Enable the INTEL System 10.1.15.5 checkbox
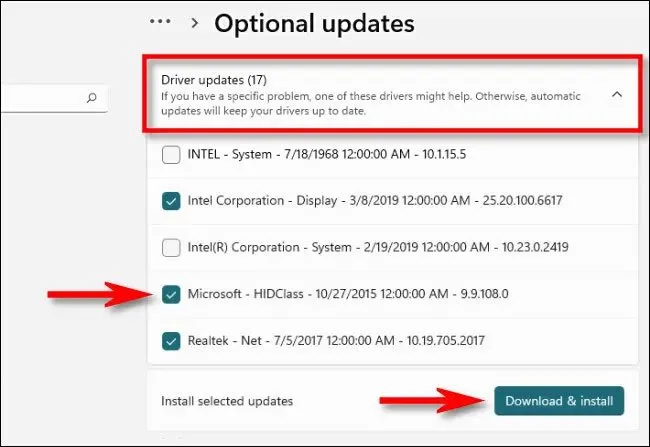 point(171,155)
